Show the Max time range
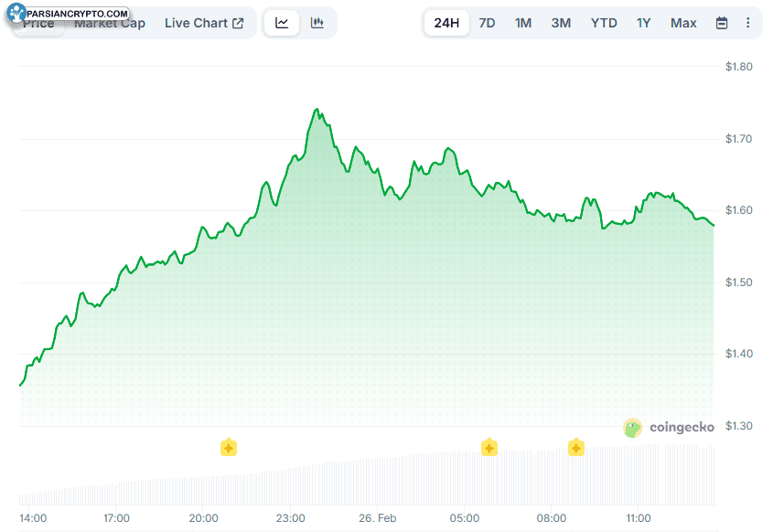The width and height of the screenshot is (773, 532). [x=683, y=23]
